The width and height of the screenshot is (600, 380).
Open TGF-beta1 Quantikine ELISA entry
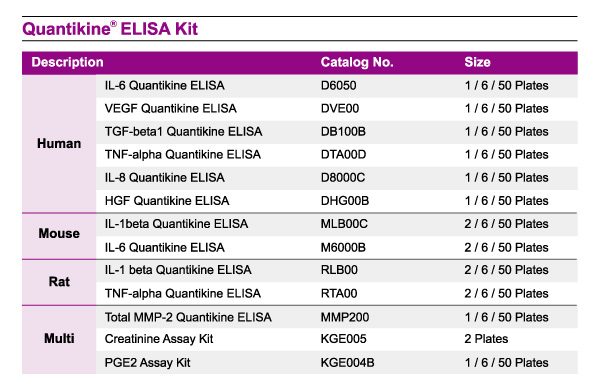[183, 132]
